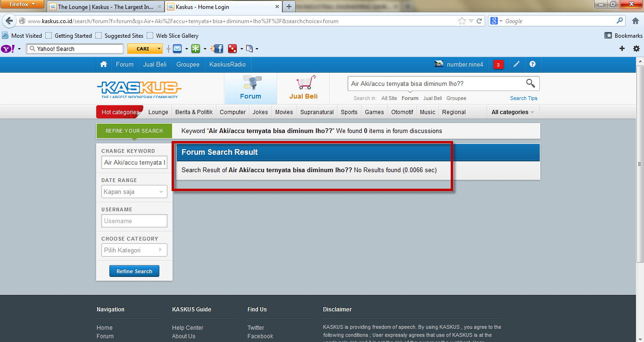The width and height of the screenshot is (644, 342).
Task: Open the Search Tips link
Action: 523,98
